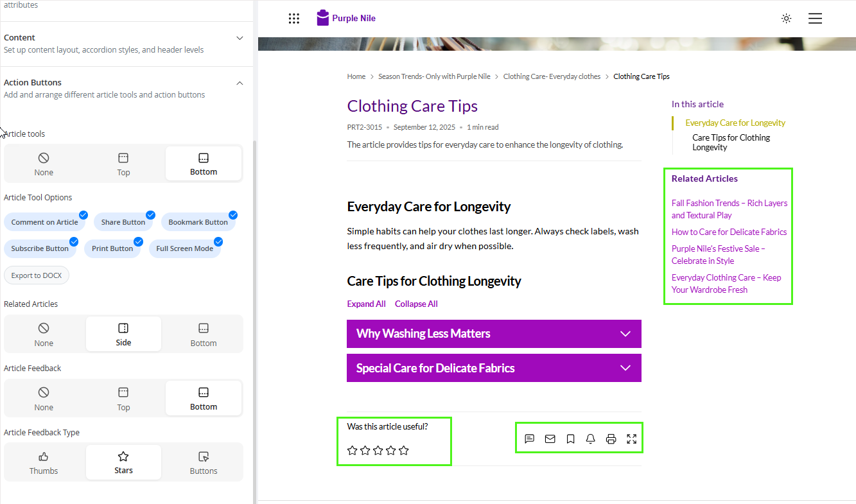Screen dimensions: 856x504
Task: Expand the Why Washing Less Matters accordion
Action: tap(494, 334)
